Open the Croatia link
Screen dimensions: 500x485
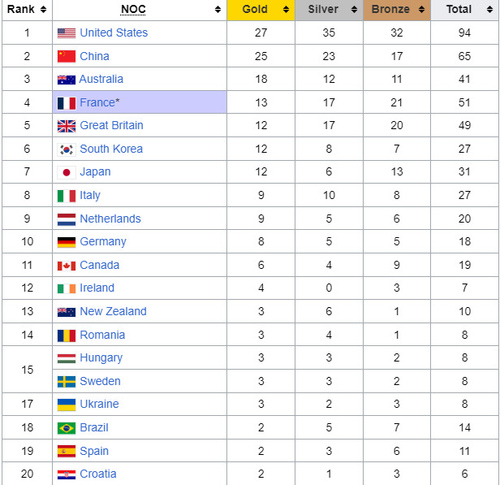98,474
